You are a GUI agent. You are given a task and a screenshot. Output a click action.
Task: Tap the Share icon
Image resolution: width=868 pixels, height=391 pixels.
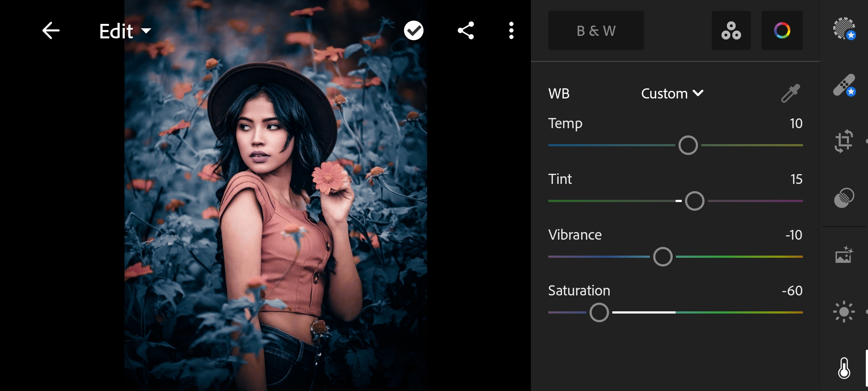(465, 31)
